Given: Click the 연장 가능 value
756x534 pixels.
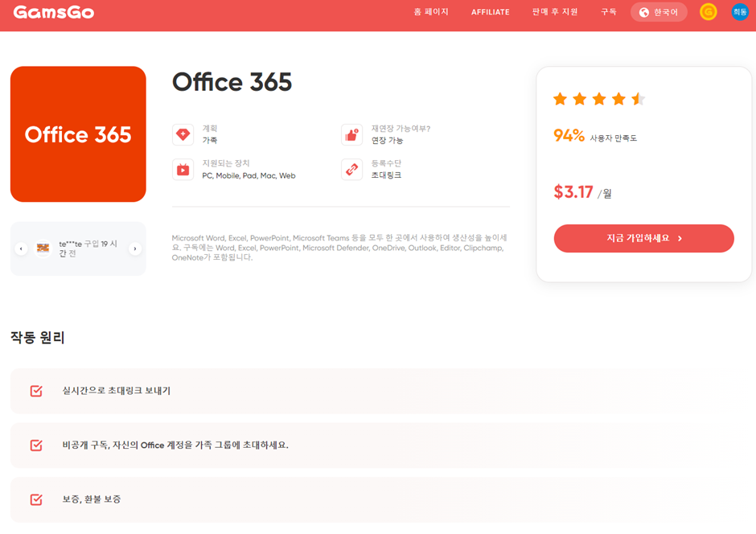Looking at the screenshot, I should coord(387,140).
